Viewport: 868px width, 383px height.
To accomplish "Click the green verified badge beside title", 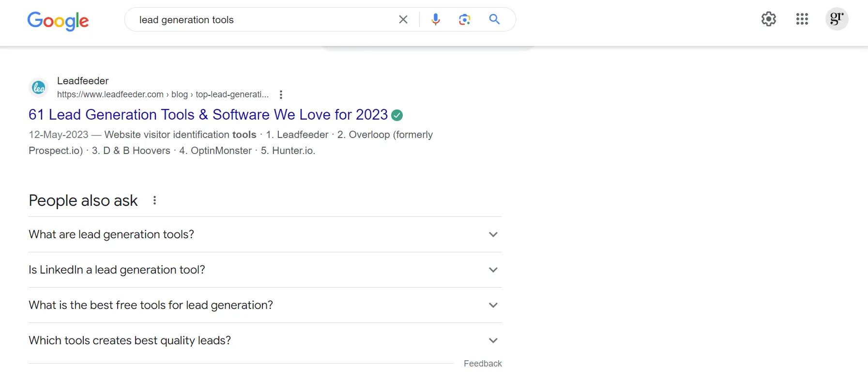I will [x=397, y=115].
